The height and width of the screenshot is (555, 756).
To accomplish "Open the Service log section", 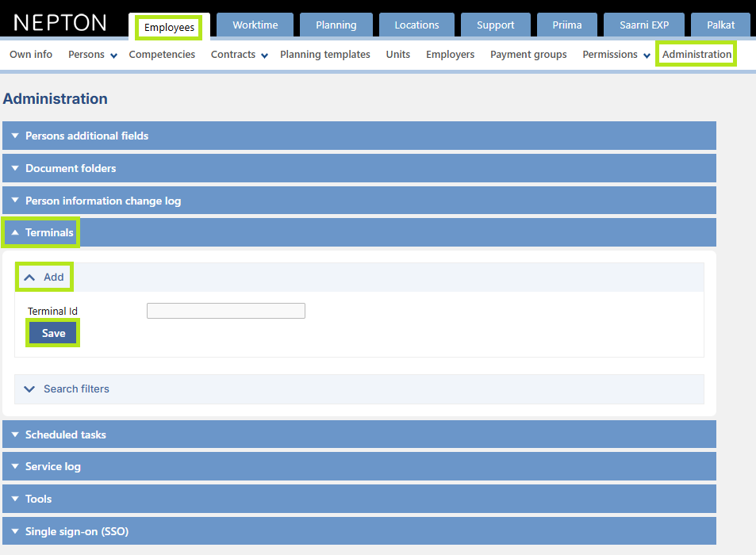I will click(359, 466).
